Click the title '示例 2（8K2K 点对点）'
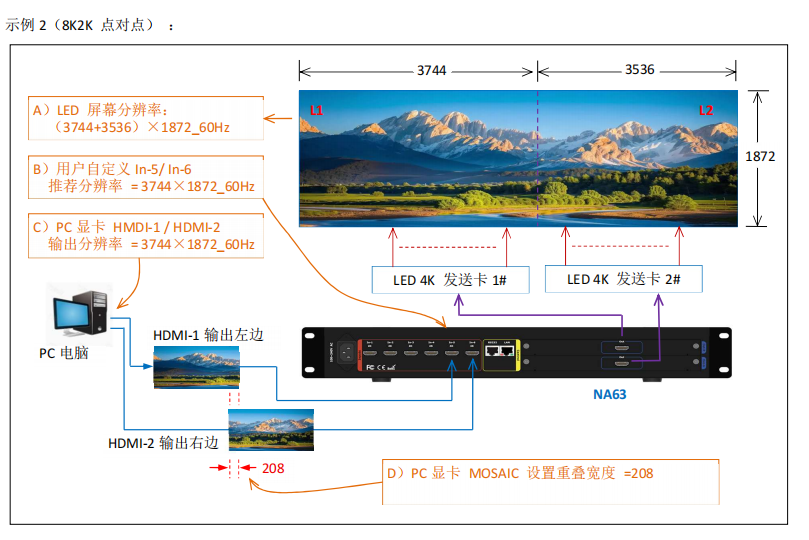The image size is (809, 540). pos(80,25)
